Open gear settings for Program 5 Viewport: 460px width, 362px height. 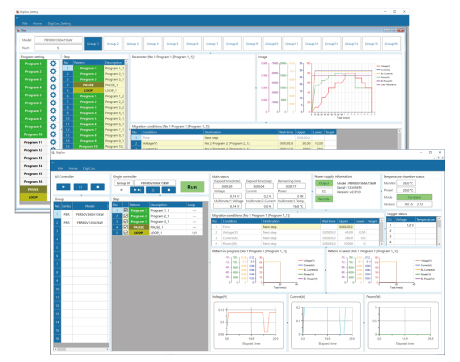(53, 95)
